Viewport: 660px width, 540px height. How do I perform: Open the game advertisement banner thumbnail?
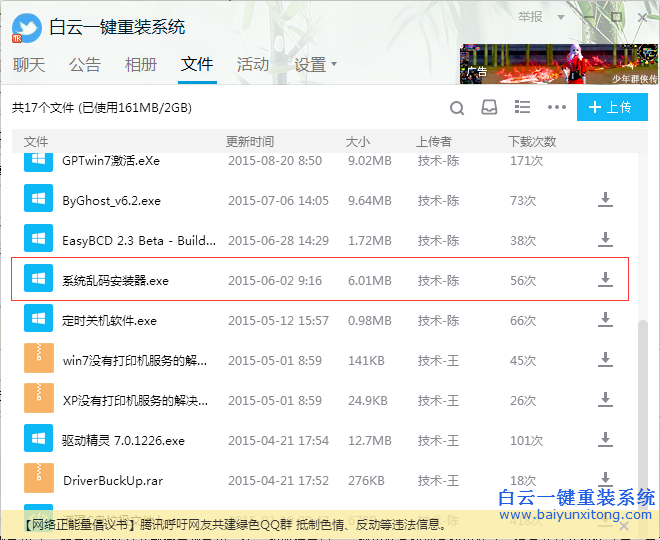tap(558, 64)
